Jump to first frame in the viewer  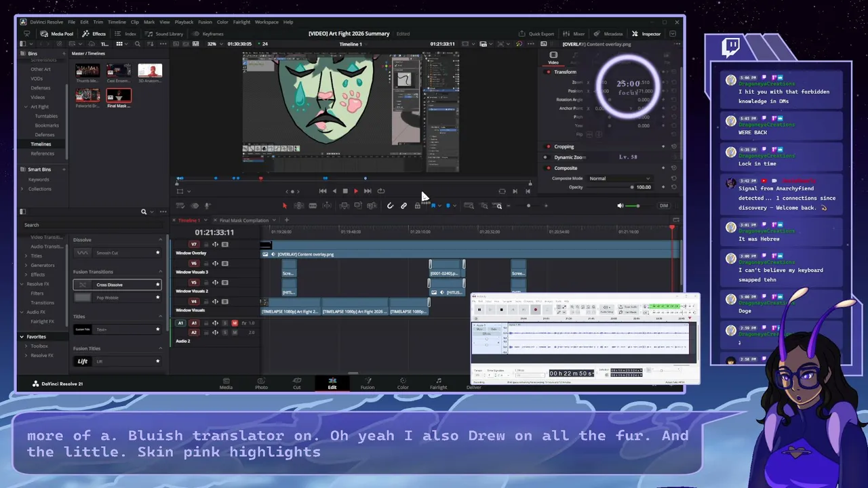[x=323, y=191]
